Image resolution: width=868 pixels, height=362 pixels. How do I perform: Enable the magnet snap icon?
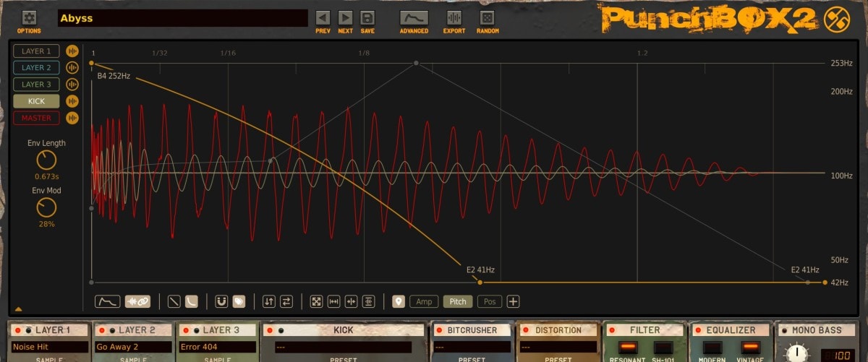(221, 301)
